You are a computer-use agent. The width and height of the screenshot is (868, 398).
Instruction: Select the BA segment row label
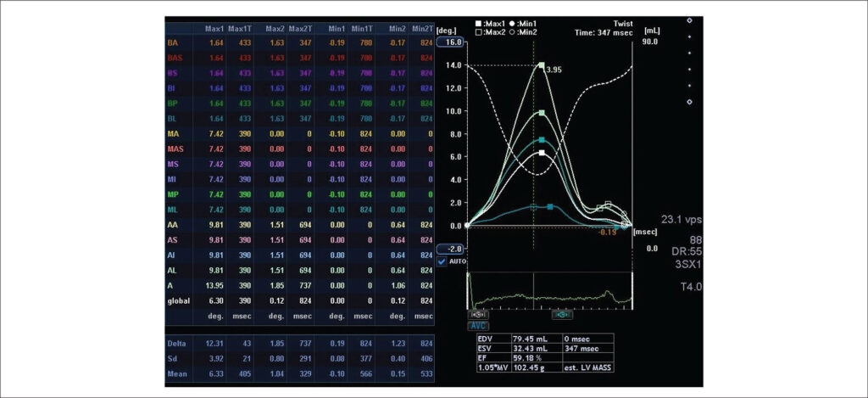pos(173,42)
